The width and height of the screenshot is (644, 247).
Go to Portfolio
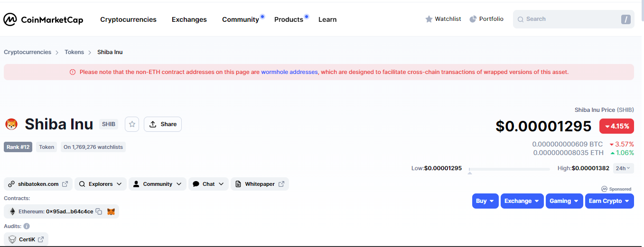coord(486,19)
